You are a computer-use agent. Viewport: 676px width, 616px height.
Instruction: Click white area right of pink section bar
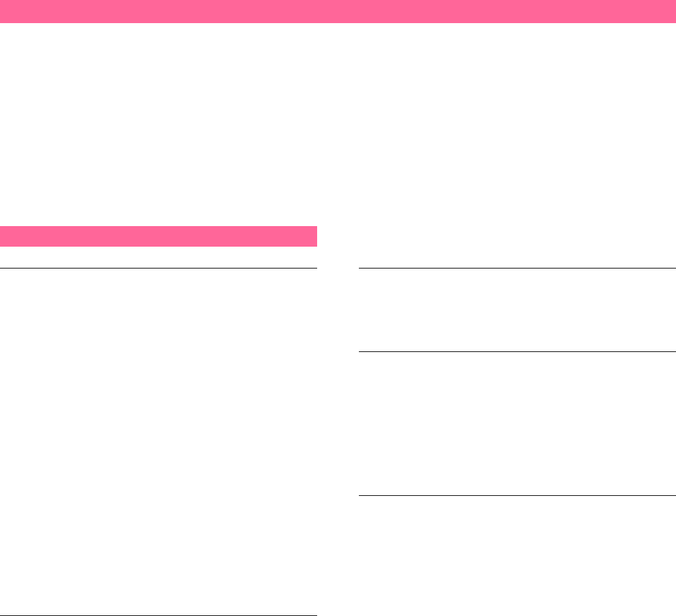497,236
